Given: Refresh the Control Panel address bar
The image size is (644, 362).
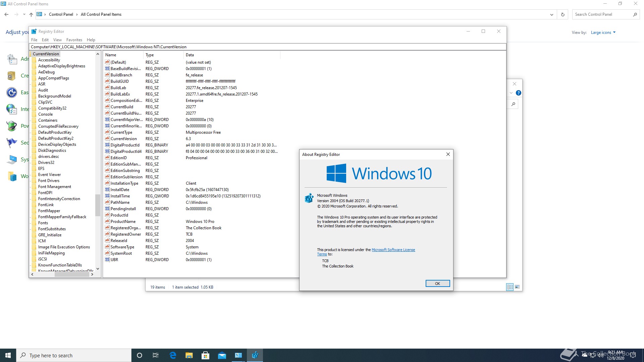Looking at the screenshot, I should coord(563,14).
